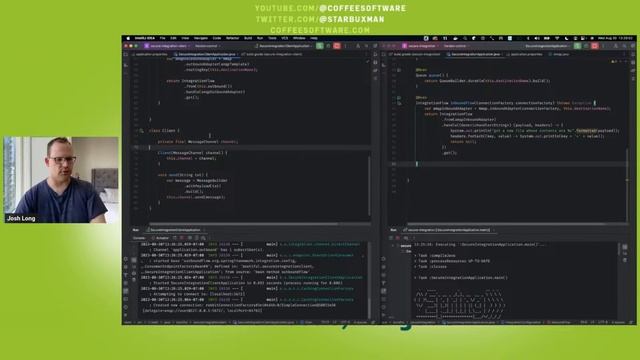Open the Window menu
Image resolution: width=640 pixels, height=360 pixels.
point(299,38)
